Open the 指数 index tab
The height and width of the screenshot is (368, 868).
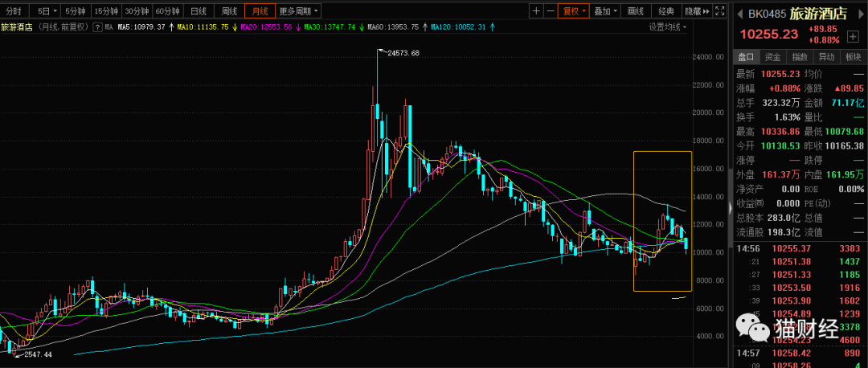(x=800, y=56)
